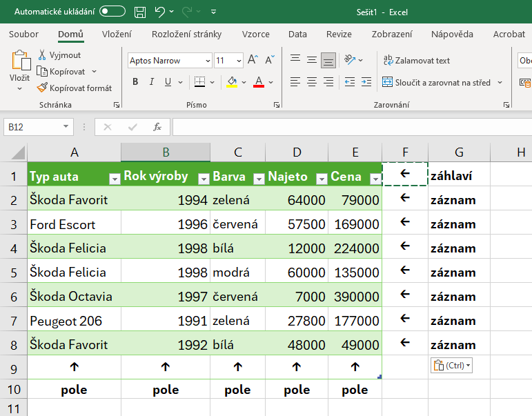Expand the Name Box dropdown arrow
The image size is (532, 416).
66,126
